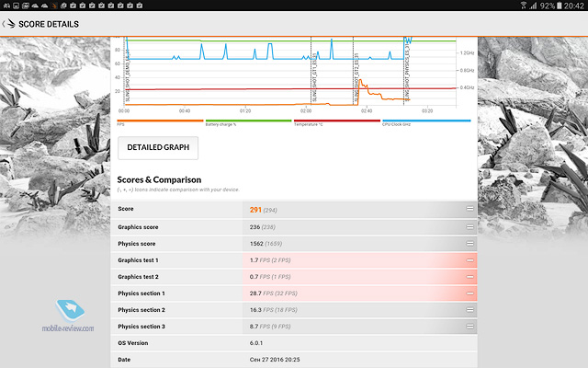Tap the Wi-Fi icon in status bar
This screenshot has height=368, width=588.
(x=524, y=6)
